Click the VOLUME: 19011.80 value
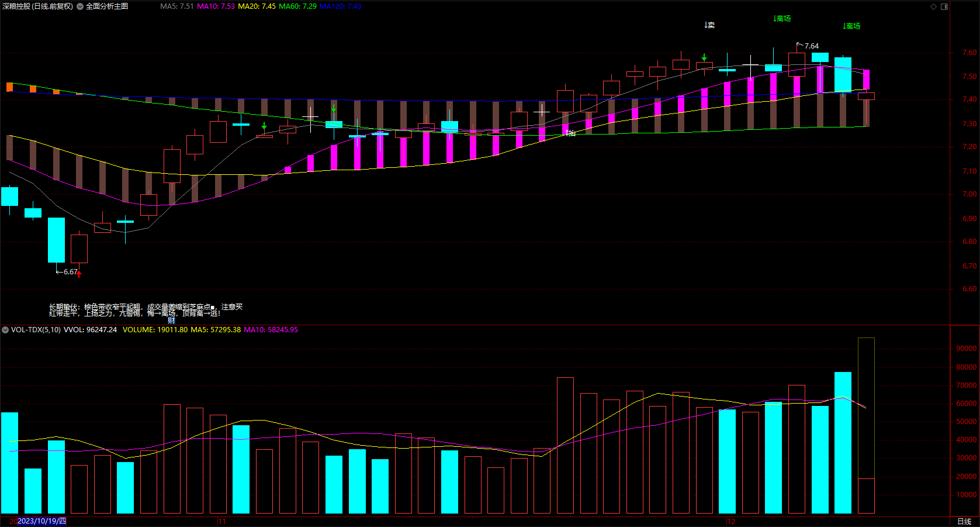 pyautogui.click(x=155, y=330)
